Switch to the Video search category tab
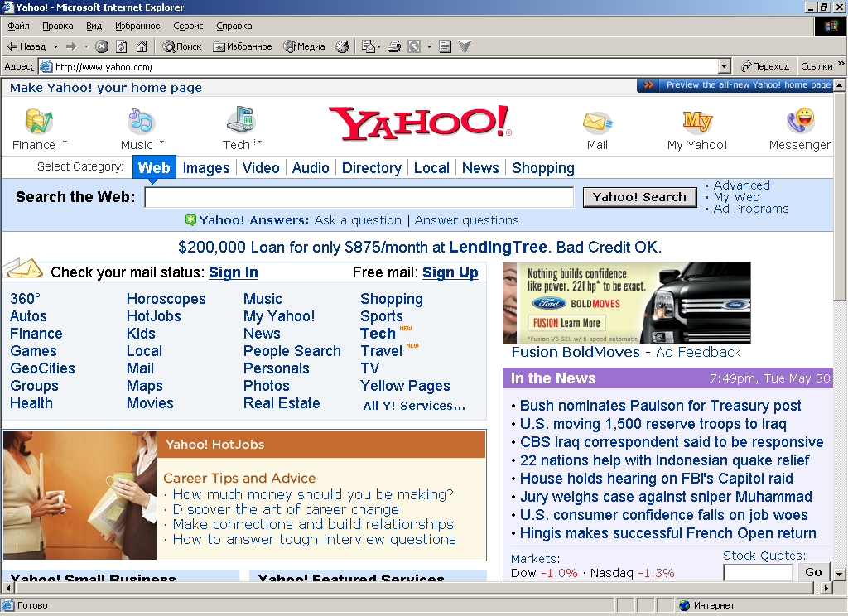The image size is (848, 616). click(x=261, y=168)
